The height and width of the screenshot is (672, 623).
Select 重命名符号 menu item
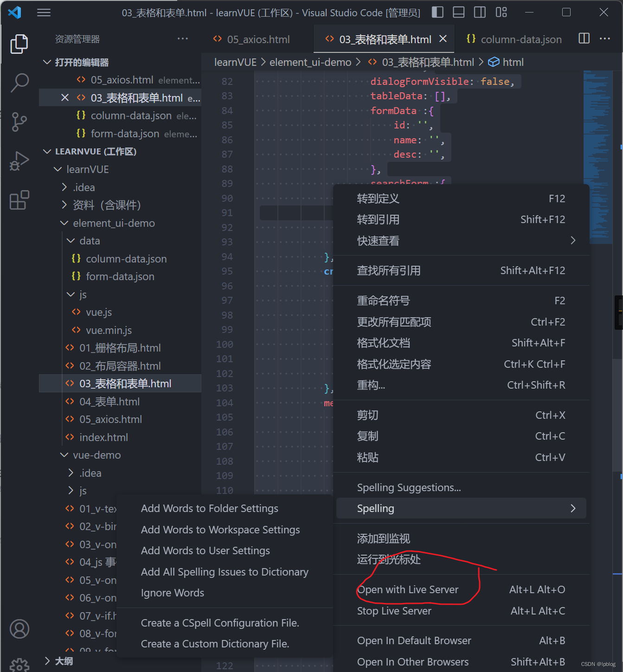[x=461, y=301]
